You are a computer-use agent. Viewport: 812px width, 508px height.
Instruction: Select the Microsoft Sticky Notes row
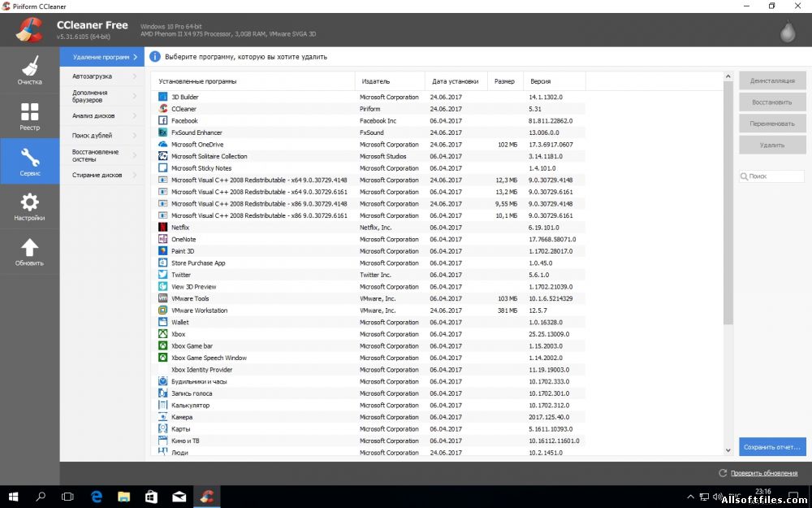[368, 168]
